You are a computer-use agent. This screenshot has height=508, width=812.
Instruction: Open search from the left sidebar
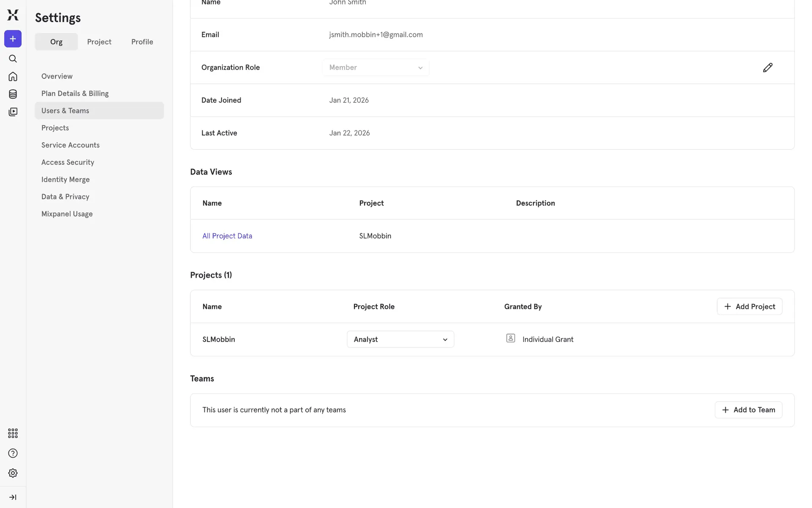click(x=13, y=59)
